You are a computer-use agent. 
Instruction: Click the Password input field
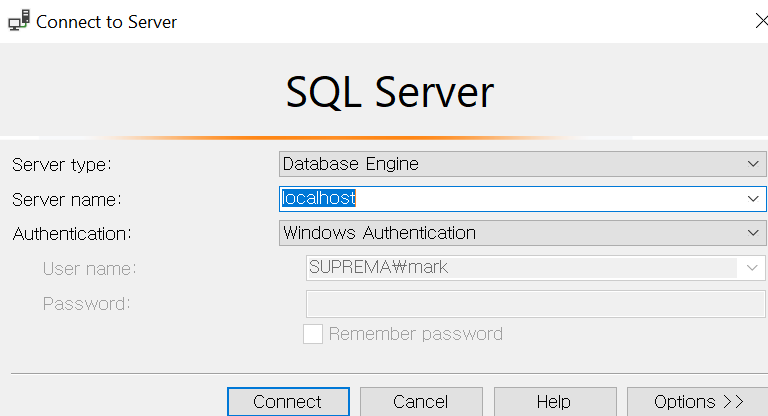(535, 304)
